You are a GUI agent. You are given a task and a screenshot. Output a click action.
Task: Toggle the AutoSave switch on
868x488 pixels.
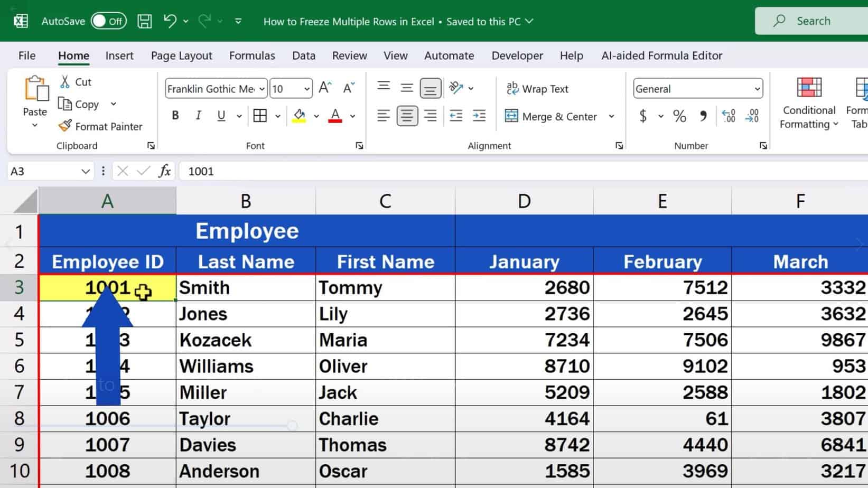(109, 21)
